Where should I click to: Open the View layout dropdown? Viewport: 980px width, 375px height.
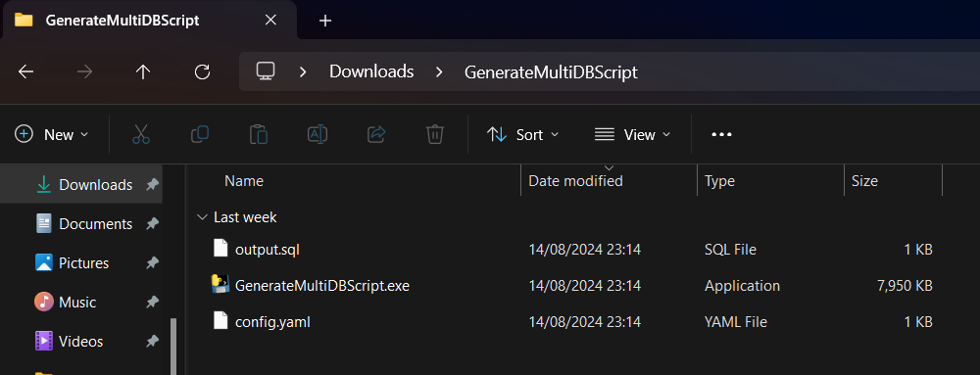[x=632, y=134]
